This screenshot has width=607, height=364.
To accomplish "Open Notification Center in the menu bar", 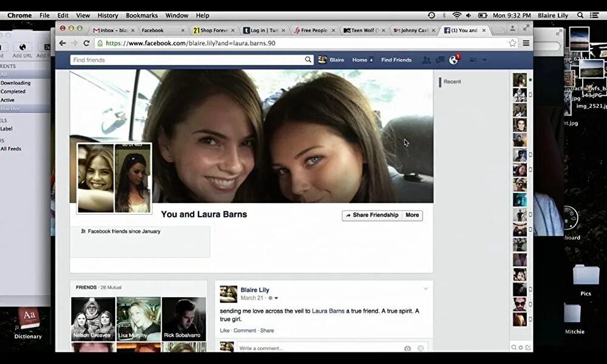I will coord(594,16).
